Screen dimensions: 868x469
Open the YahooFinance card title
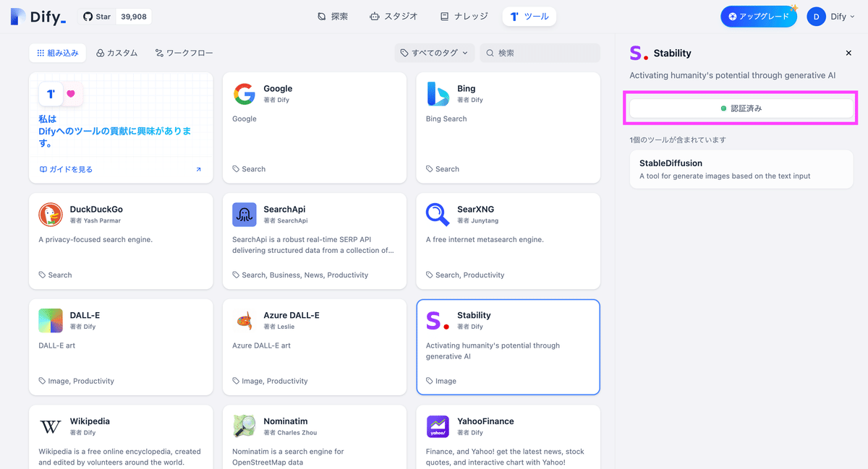click(x=485, y=421)
